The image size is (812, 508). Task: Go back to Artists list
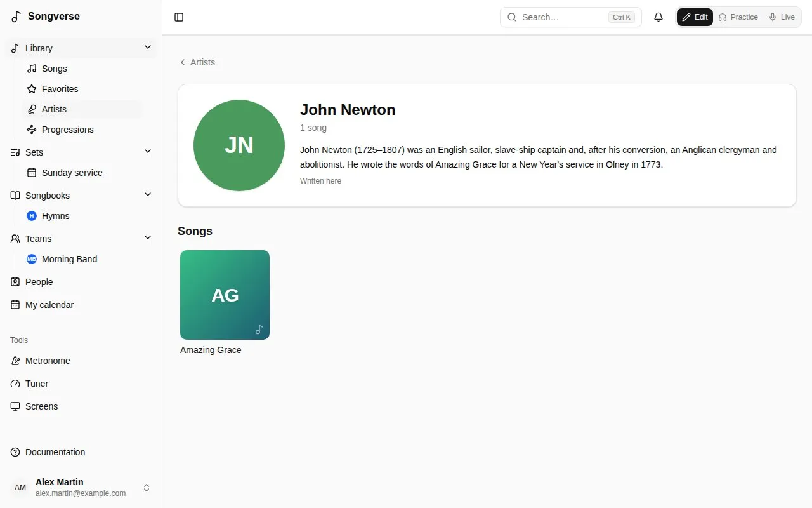click(x=197, y=62)
